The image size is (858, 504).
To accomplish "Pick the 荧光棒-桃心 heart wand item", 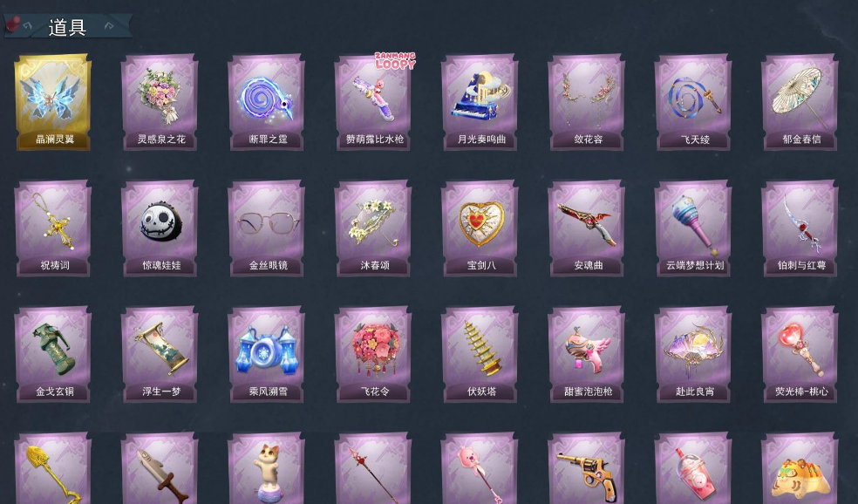I will tap(800, 354).
